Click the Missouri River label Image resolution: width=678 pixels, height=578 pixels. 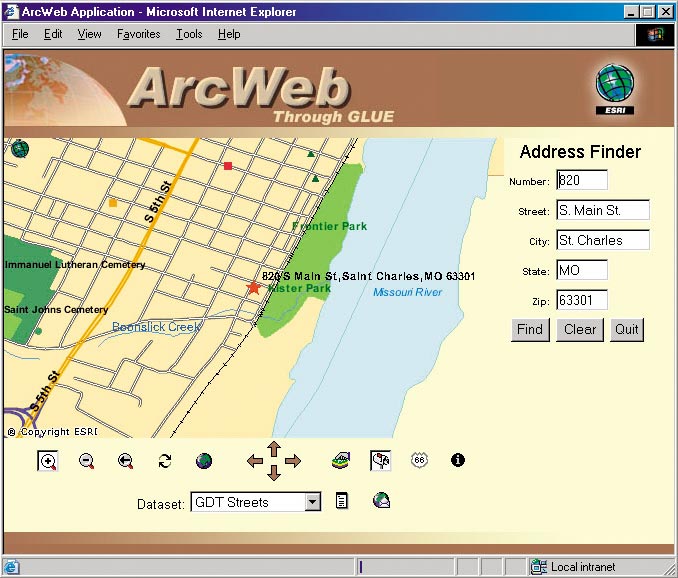408,292
